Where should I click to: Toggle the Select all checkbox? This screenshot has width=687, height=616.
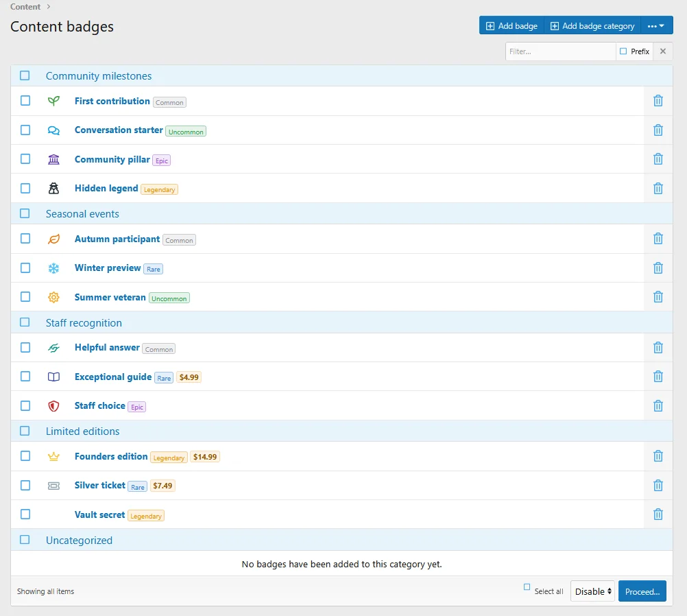pyautogui.click(x=527, y=587)
